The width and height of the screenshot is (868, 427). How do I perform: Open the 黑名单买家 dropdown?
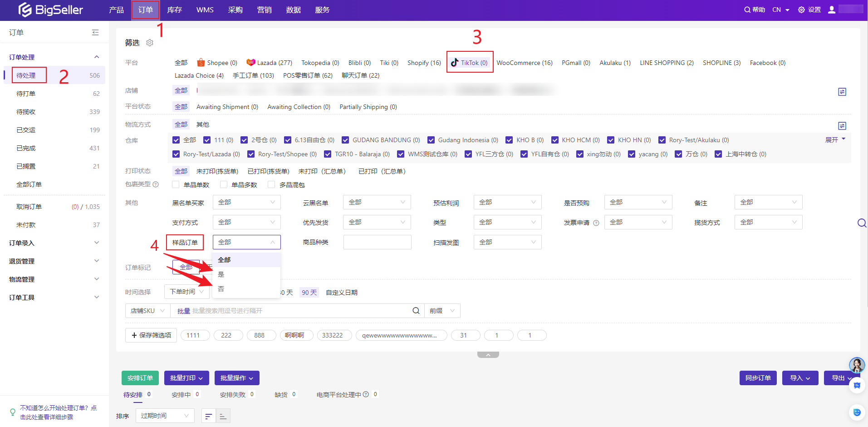[246, 202]
